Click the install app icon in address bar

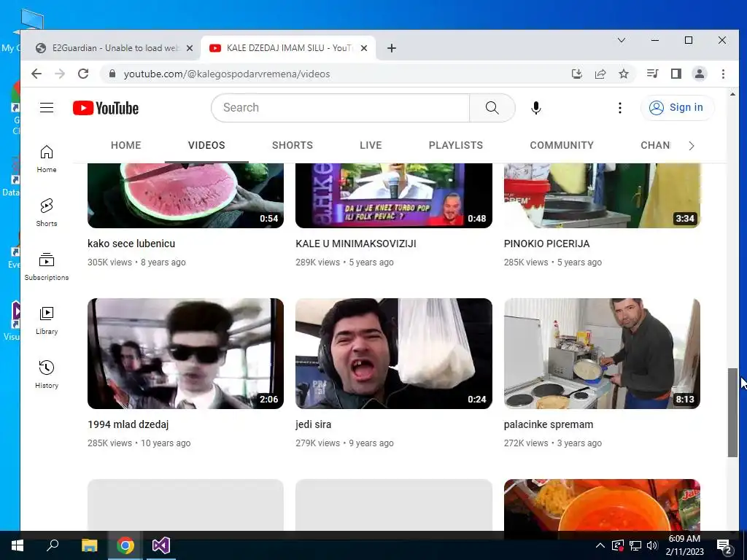pos(577,74)
